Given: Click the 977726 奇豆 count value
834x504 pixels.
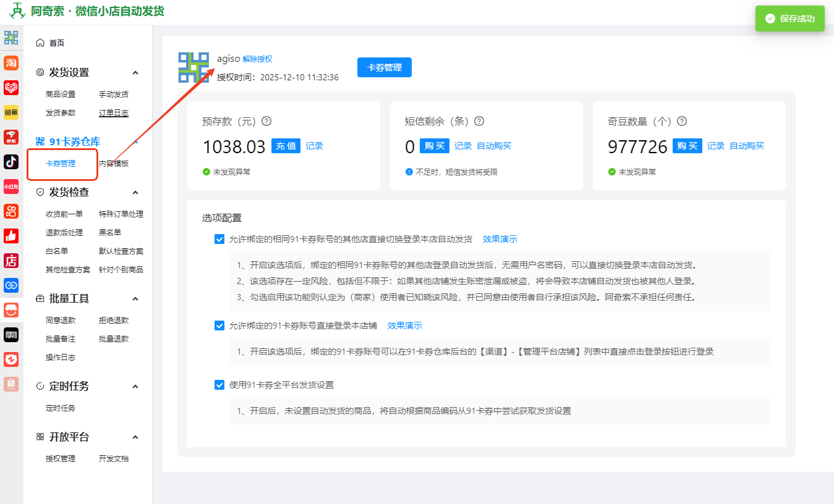Looking at the screenshot, I should click(637, 147).
